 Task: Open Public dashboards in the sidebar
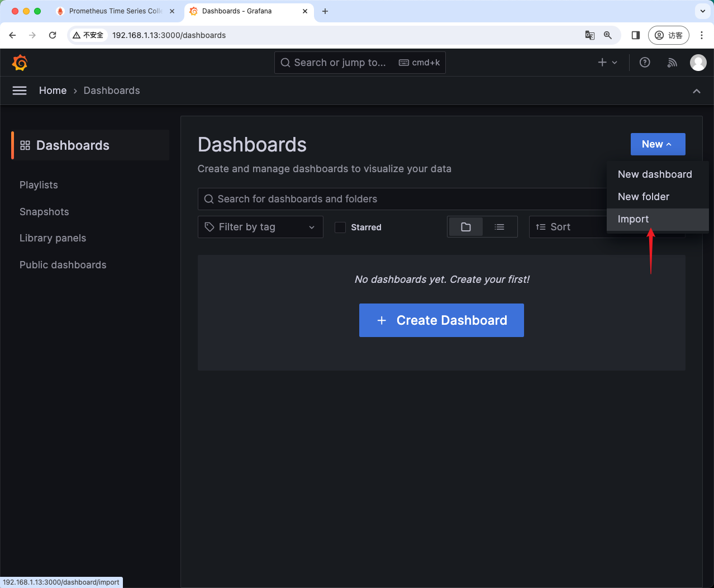click(x=63, y=265)
